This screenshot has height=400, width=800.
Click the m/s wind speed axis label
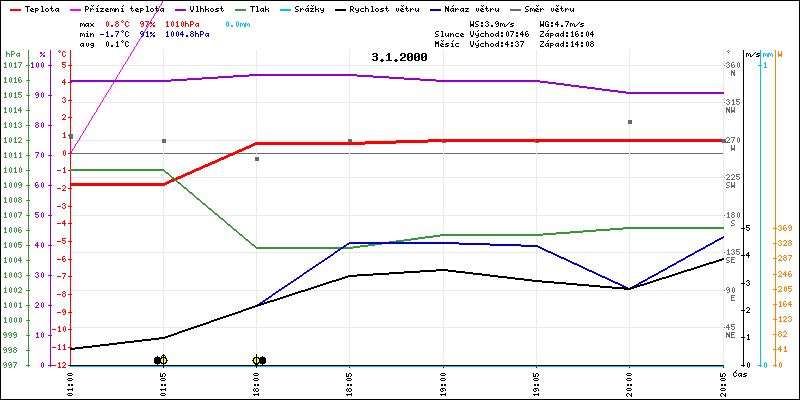pos(752,54)
